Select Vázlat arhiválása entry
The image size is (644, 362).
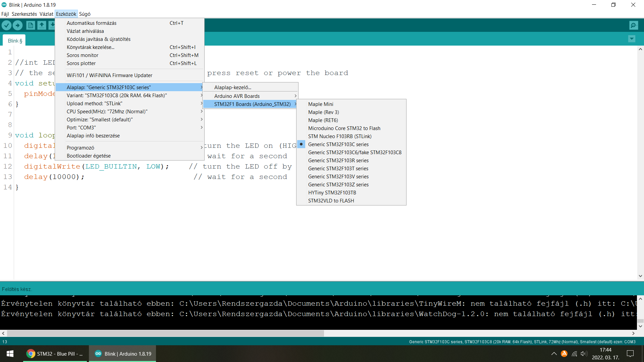pos(129,31)
